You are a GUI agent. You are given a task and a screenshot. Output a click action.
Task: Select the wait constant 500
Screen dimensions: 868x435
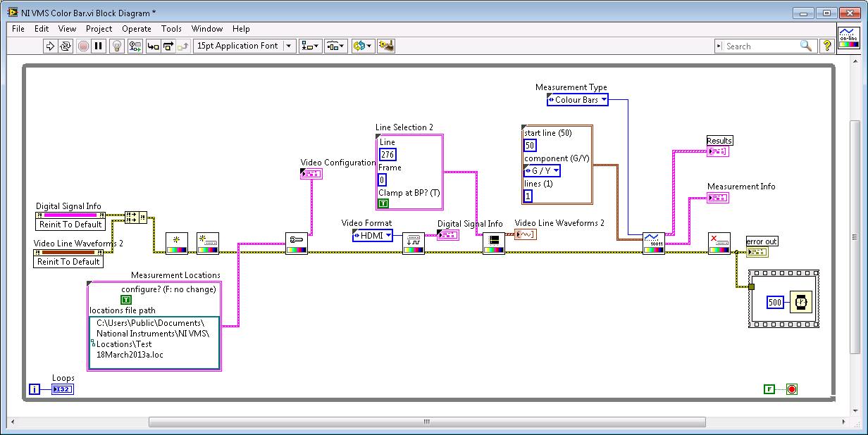tap(775, 302)
